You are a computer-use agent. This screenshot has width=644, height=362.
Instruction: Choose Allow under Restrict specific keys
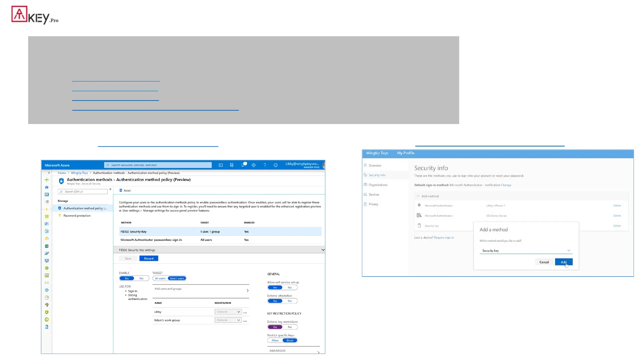click(275, 341)
